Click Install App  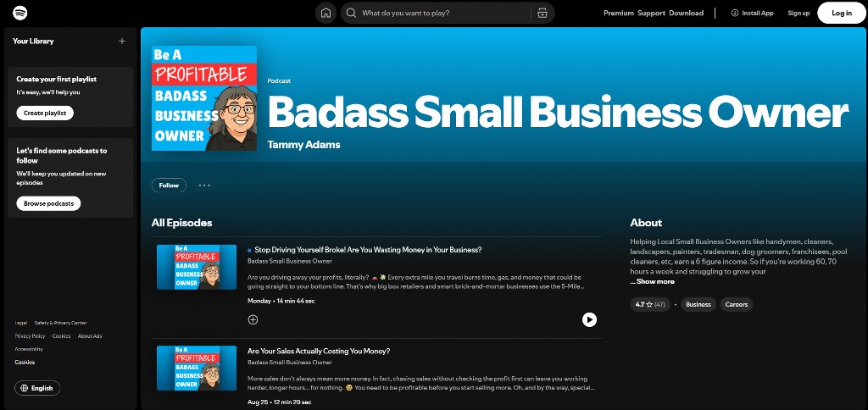pyautogui.click(x=752, y=13)
